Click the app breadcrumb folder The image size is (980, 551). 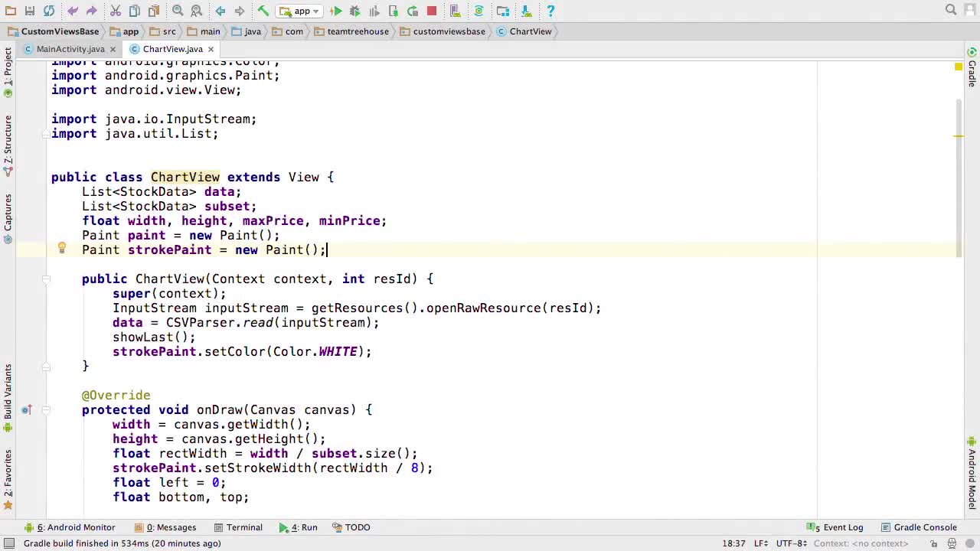[x=124, y=31]
